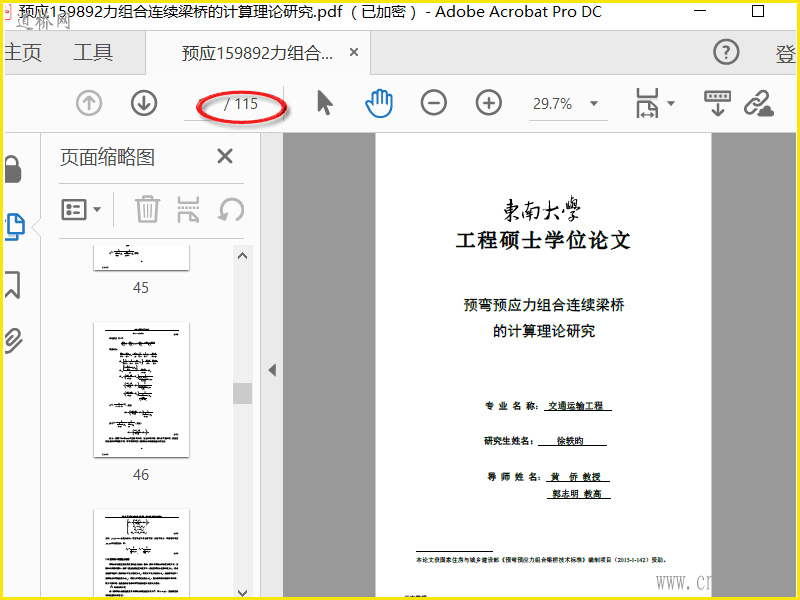Screen dimensions: 800x600
Task: Open thumbnail options list menu
Action: [81, 209]
